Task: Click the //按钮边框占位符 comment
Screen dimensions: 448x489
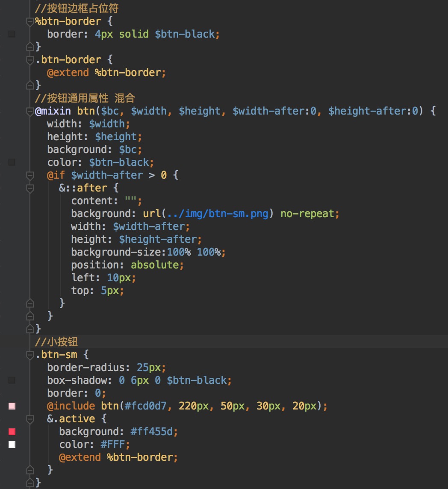Action: [77, 9]
